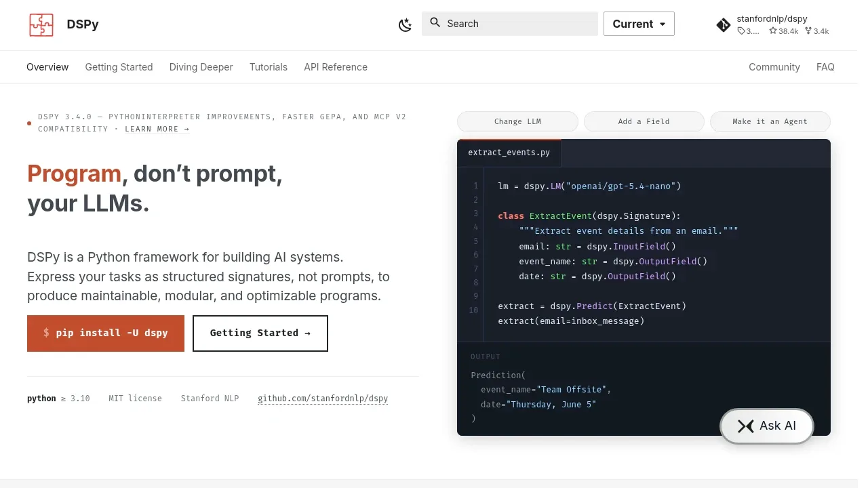Toggle dark mode moon icon
Screen dimensions: 868x488
coord(405,25)
